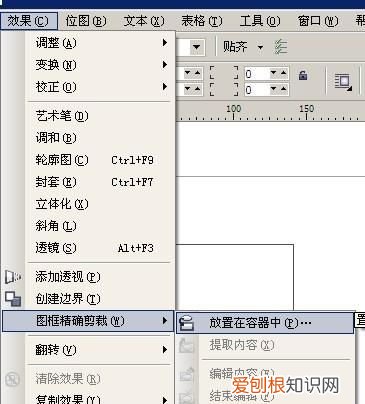Choose 艺术笔(D) from the menu
The height and width of the screenshot is (404, 365).
point(100,116)
